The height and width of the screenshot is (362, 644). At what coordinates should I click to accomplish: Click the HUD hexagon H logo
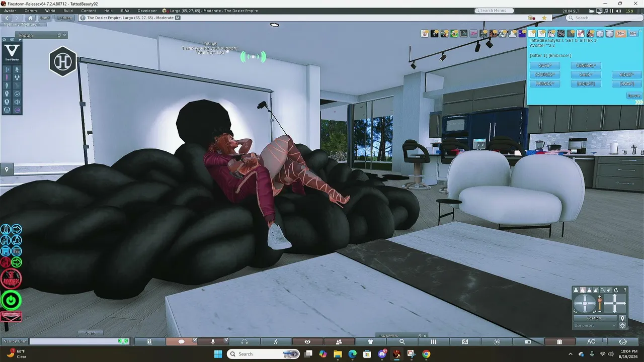pos(62,62)
